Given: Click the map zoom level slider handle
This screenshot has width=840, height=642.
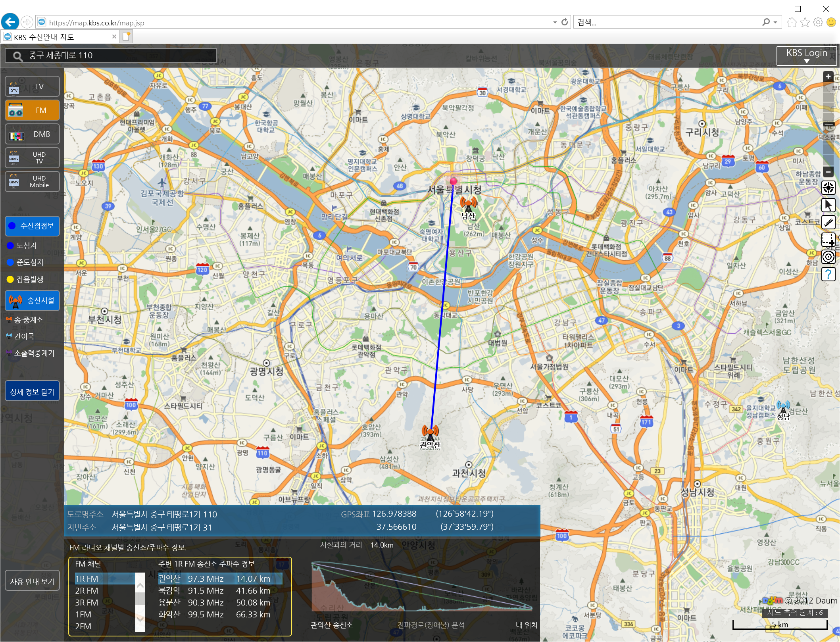Looking at the screenshot, I should coord(828,125).
